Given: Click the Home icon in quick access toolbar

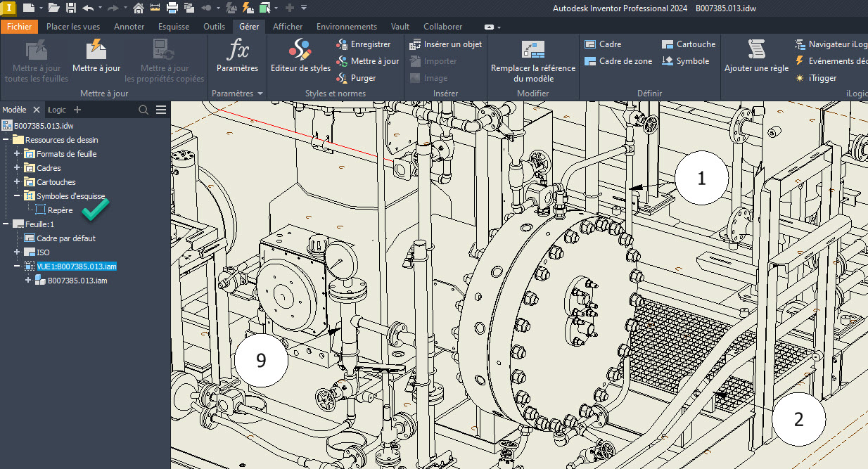Looking at the screenshot, I should coord(139,8).
